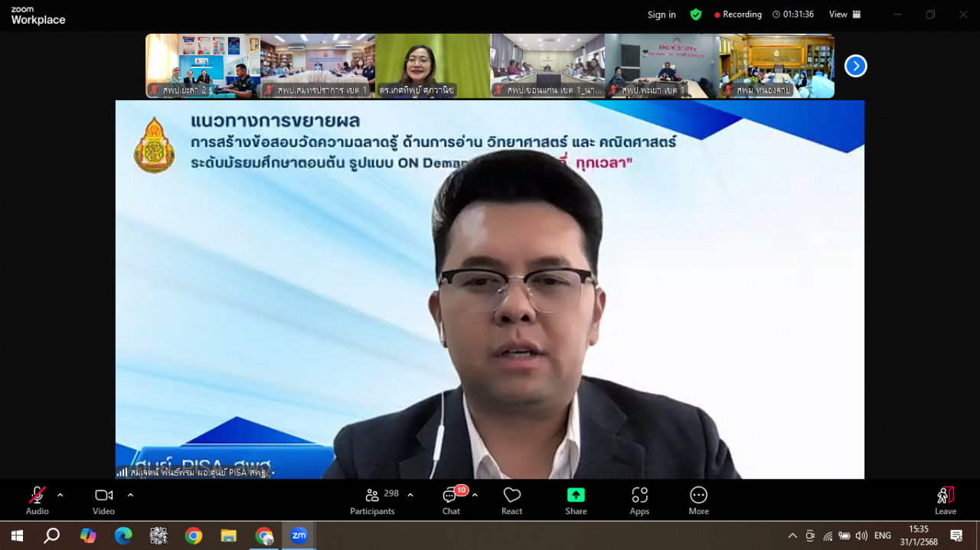Open battery status tray icon
Viewport: 980px width, 550px height.
pos(844,535)
